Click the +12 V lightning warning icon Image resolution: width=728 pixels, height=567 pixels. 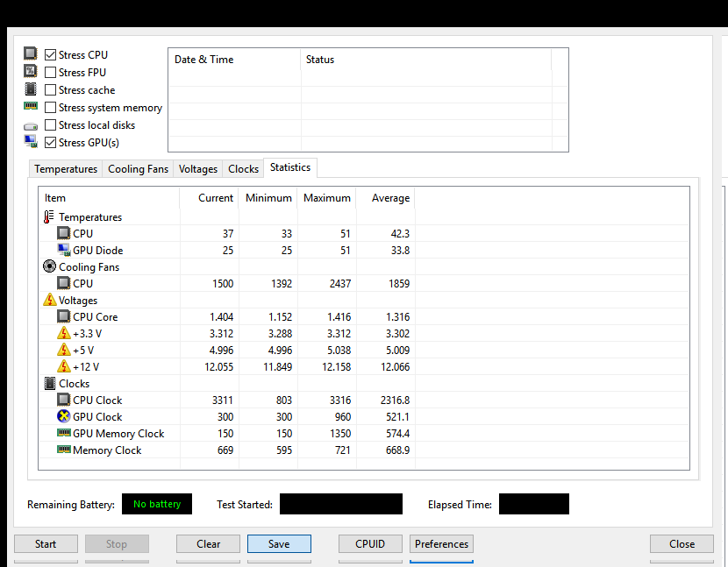[63, 367]
